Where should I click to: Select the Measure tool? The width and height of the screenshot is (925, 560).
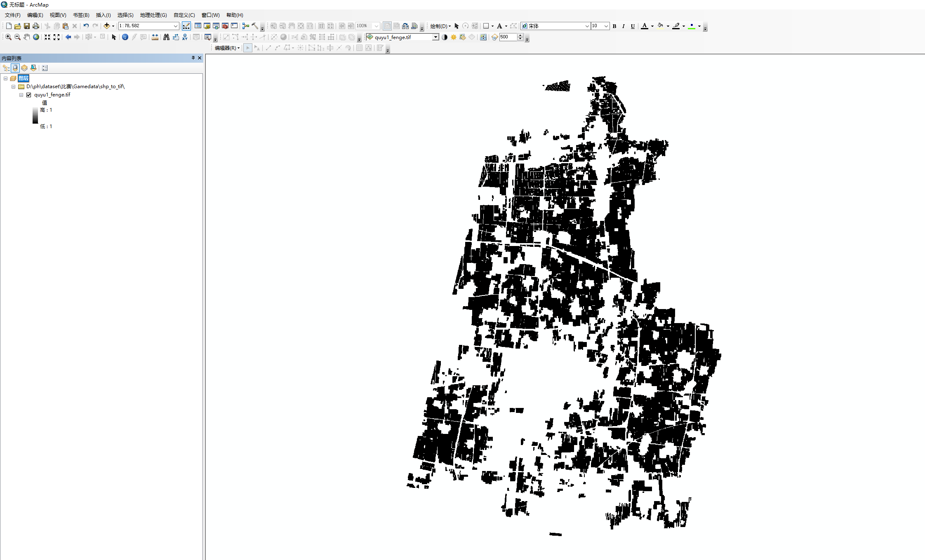155,37
